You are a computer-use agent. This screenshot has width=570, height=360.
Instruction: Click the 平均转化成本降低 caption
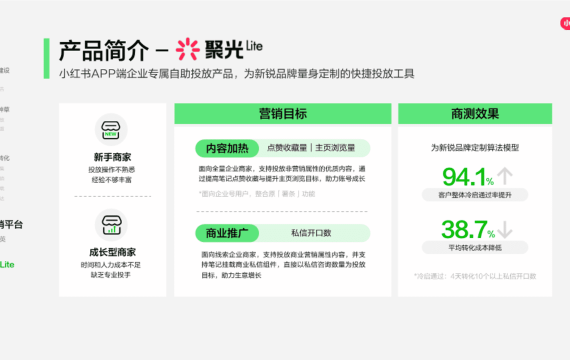coord(475,248)
